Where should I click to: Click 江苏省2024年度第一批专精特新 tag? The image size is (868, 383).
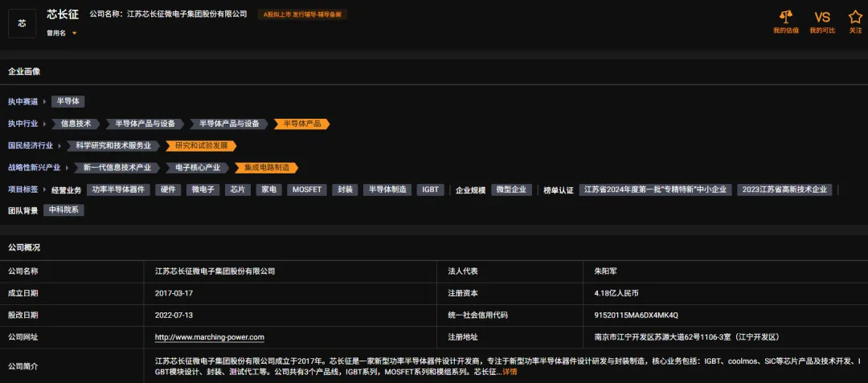pyautogui.click(x=656, y=189)
